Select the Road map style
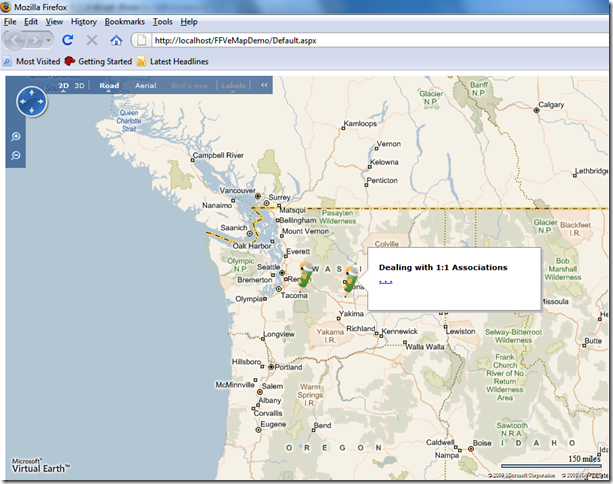 109,86
